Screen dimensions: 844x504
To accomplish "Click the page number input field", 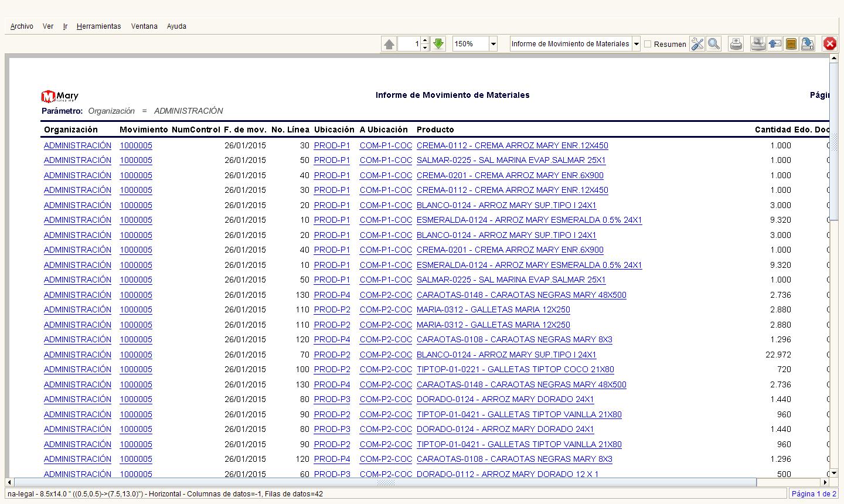I will pos(409,44).
